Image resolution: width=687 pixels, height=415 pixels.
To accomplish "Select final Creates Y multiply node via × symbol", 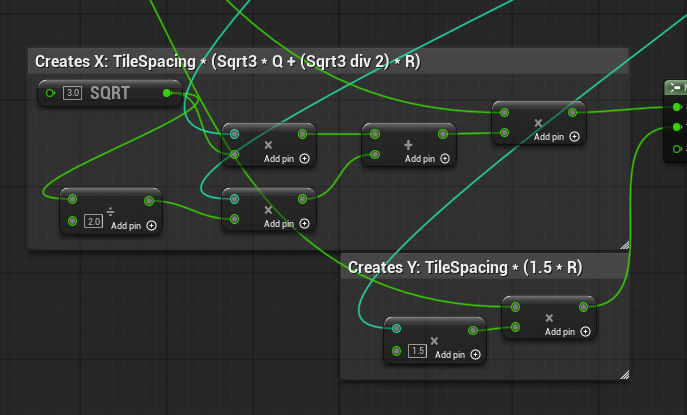I will [549, 318].
